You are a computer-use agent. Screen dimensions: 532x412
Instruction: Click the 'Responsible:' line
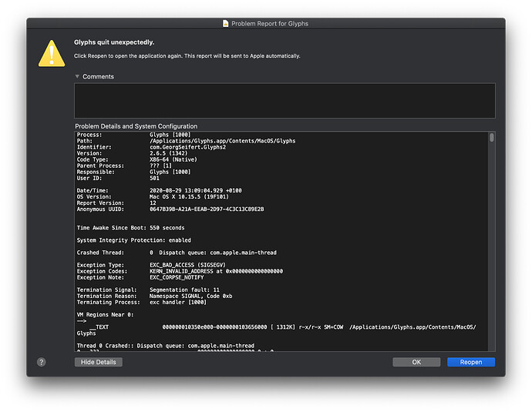133,172
